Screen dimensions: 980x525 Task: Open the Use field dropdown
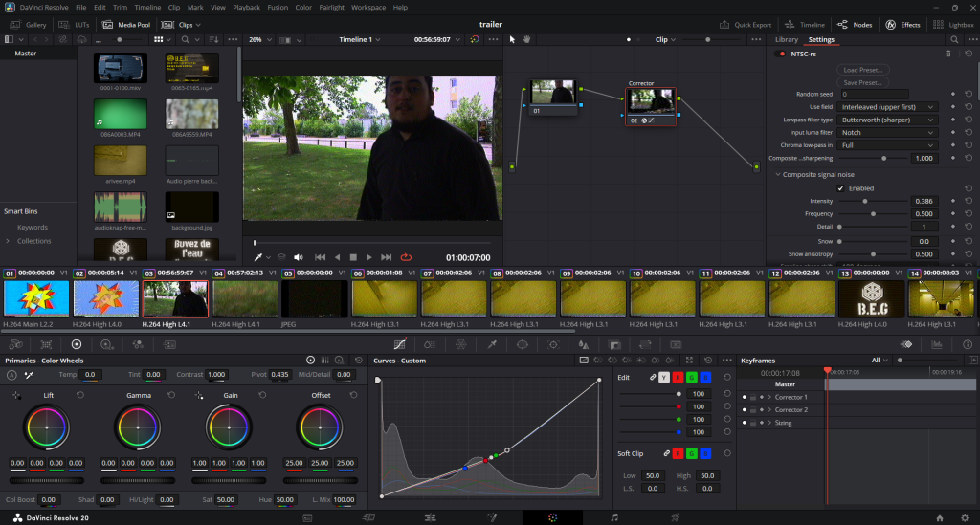click(887, 107)
